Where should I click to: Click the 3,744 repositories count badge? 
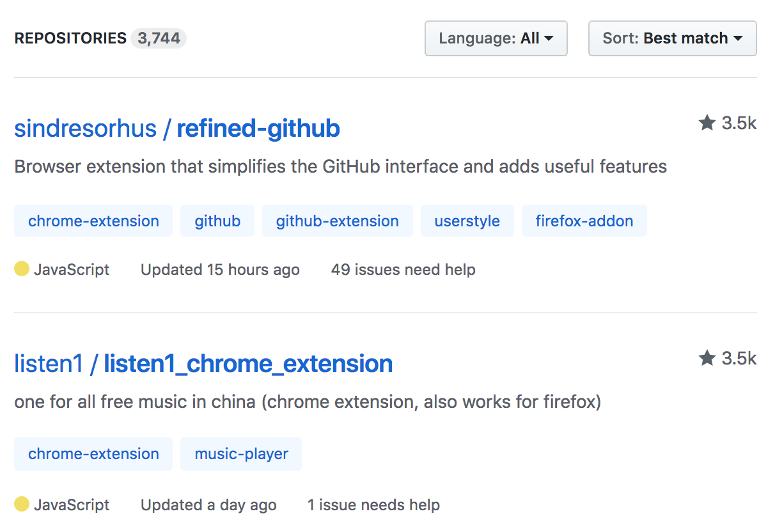159,38
